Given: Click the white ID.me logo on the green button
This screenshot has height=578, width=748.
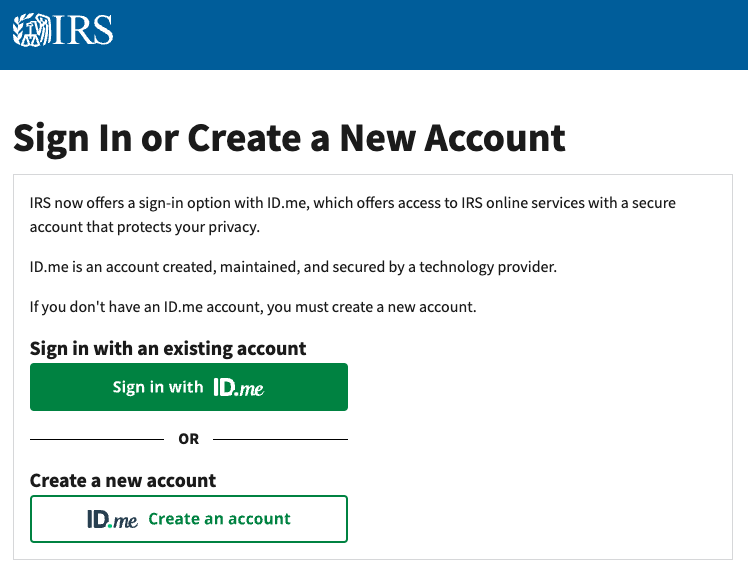Looking at the screenshot, I should coord(238,387).
